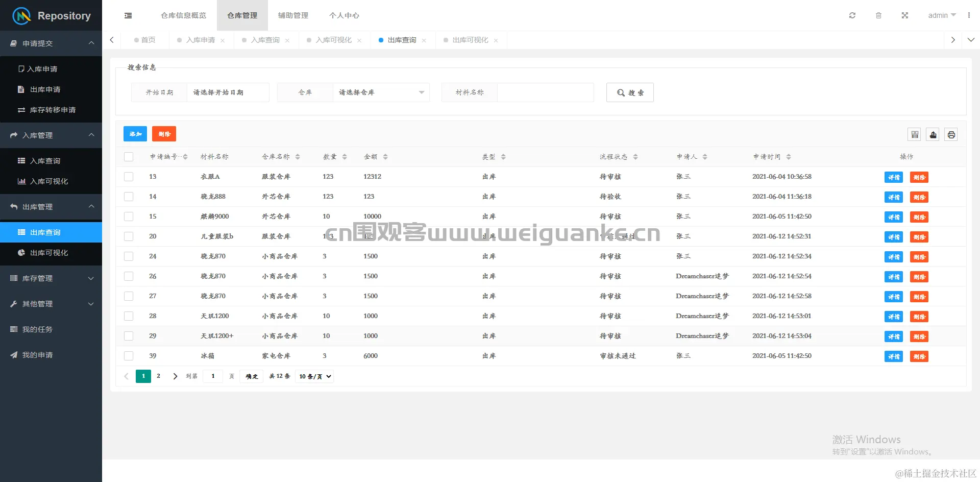Toggle the select-all checkbox in table header

pyautogui.click(x=129, y=157)
